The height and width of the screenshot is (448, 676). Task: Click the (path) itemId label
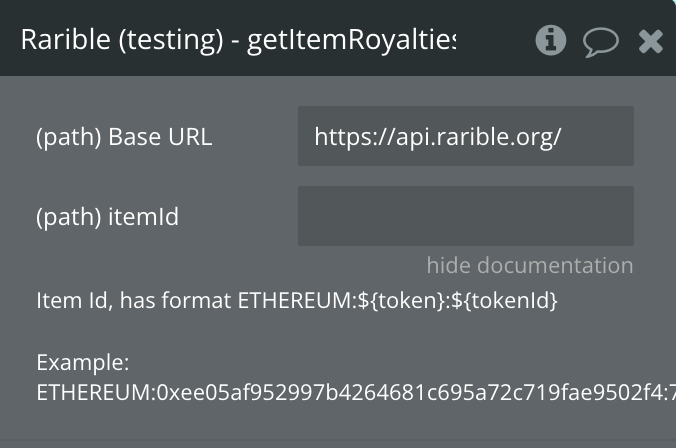click(x=107, y=217)
